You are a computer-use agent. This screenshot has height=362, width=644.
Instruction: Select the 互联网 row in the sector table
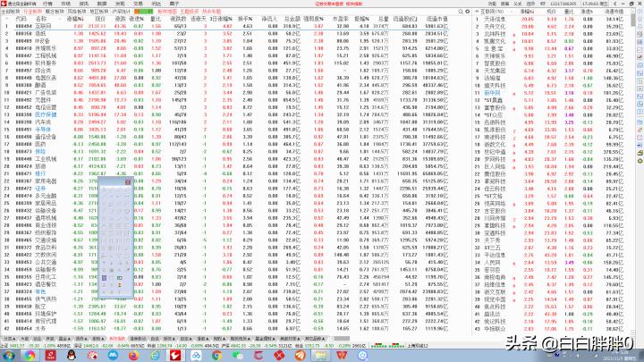[225, 26]
